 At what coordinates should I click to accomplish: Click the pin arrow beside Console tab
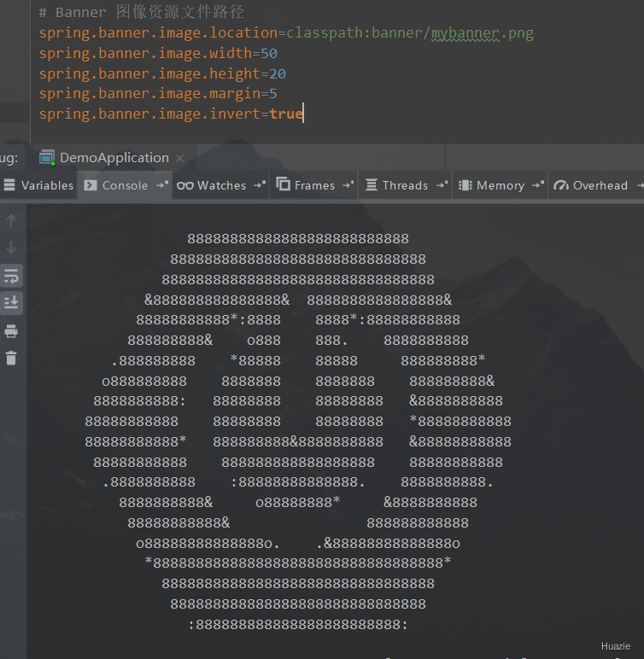click(x=162, y=184)
